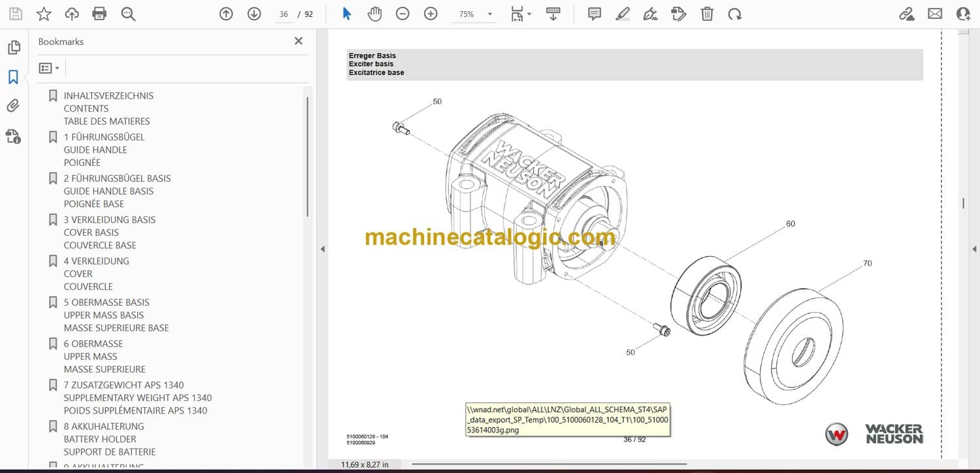Select the Highlight text pen tool
Image resolution: width=980 pixels, height=473 pixels.
tap(623, 14)
